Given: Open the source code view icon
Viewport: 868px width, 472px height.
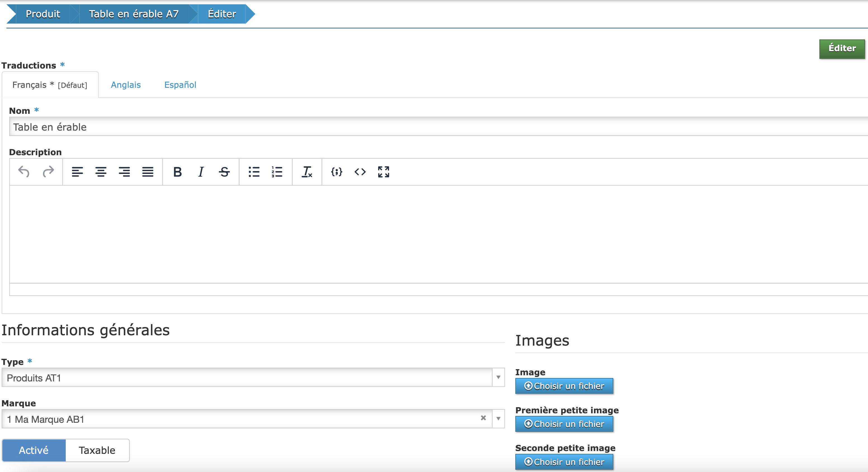Looking at the screenshot, I should 360,172.
